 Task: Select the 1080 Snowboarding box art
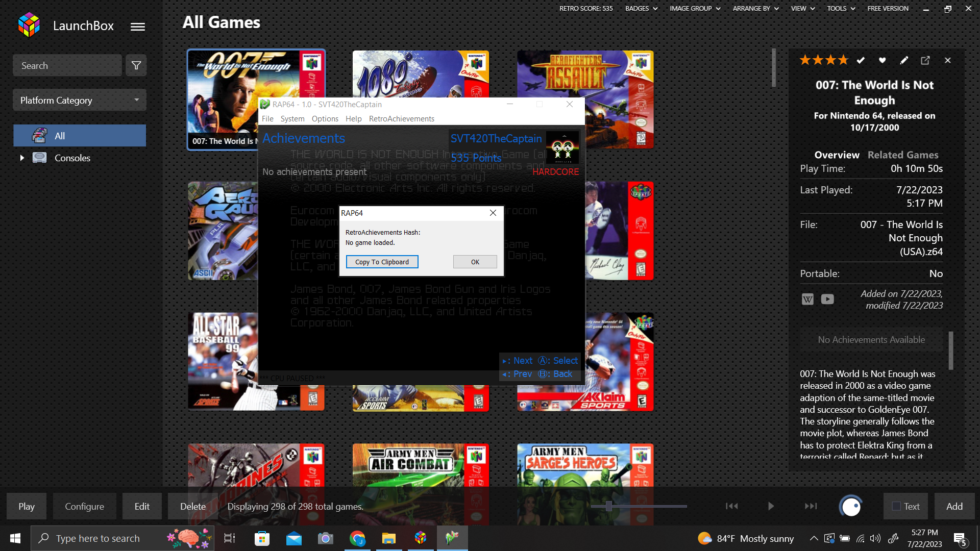(x=421, y=74)
